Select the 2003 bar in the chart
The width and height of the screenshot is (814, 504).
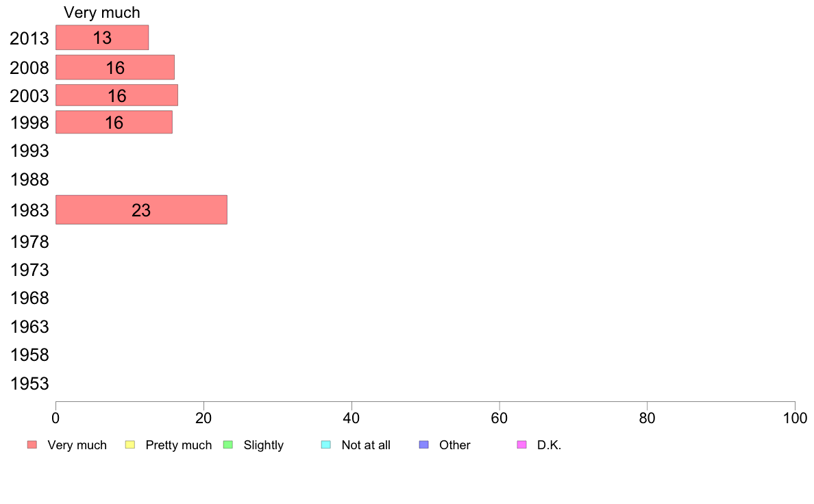pos(116,95)
